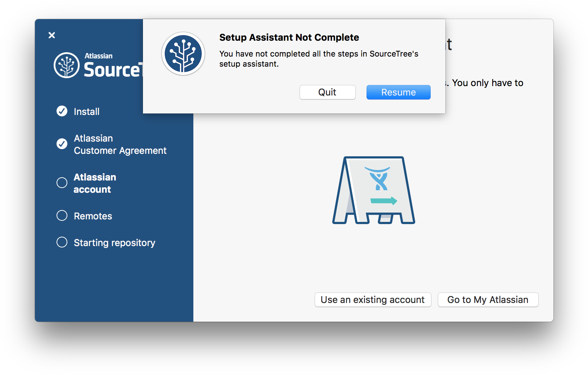Select the Atlassian account step circle
Viewport: 588px width, 375px height.
point(62,183)
